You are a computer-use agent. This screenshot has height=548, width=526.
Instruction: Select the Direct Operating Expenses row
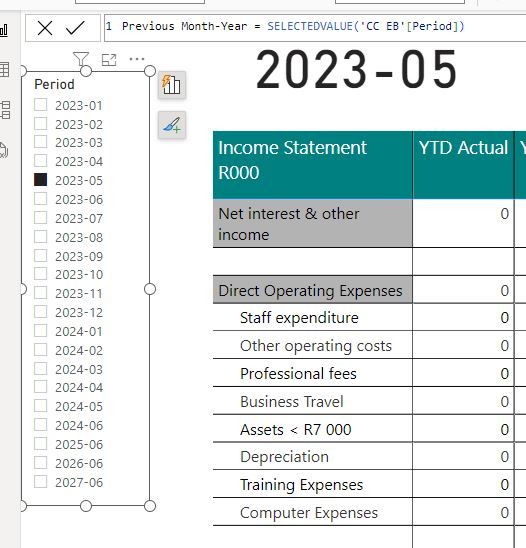click(312, 290)
